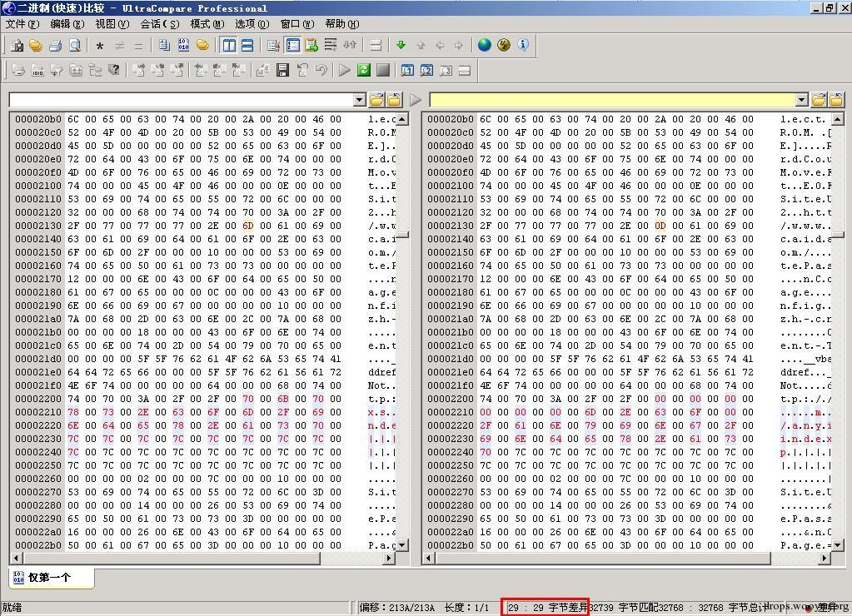Select the vertical side-by-side layout icon

pyautogui.click(x=229, y=45)
